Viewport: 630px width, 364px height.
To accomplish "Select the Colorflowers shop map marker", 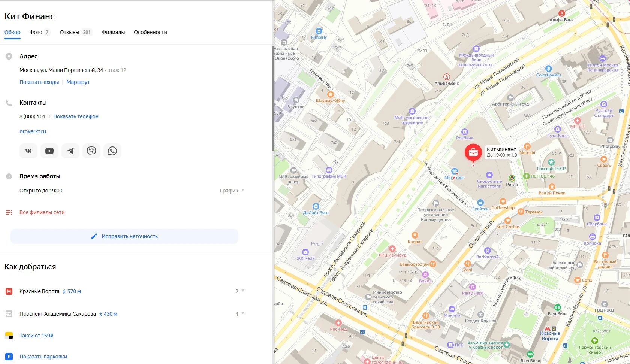I will [549, 69].
